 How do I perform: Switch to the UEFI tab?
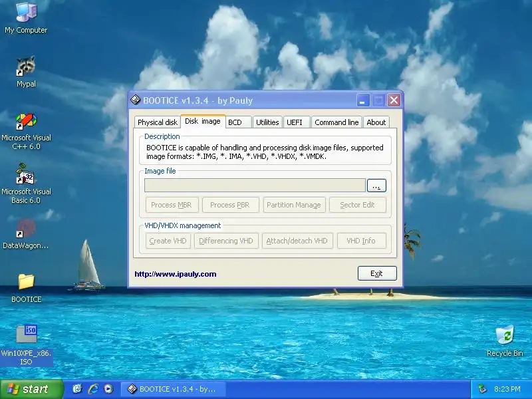pos(297,122)
